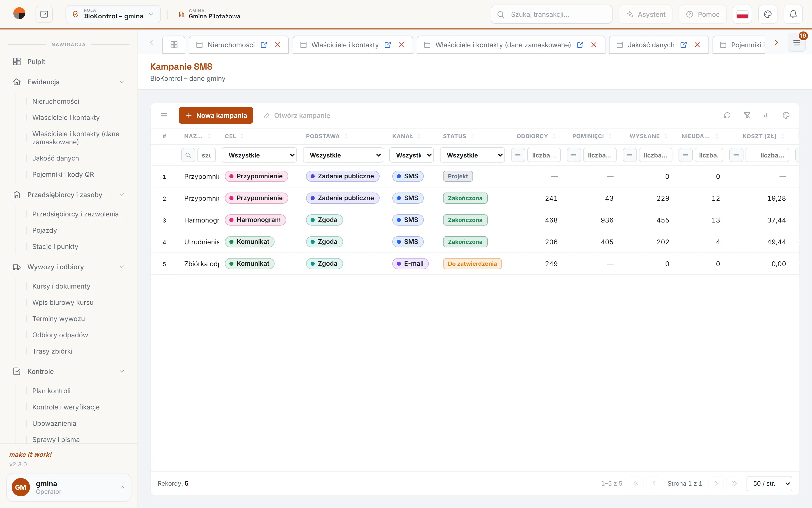Open Nieruchomości tab in new window
This screenshot has height=508, width=812.
pos(264,45)
